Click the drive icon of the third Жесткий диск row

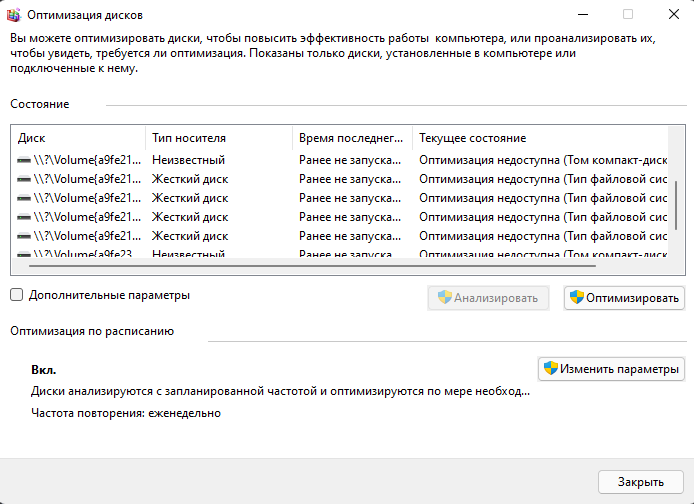coord(24,217)
